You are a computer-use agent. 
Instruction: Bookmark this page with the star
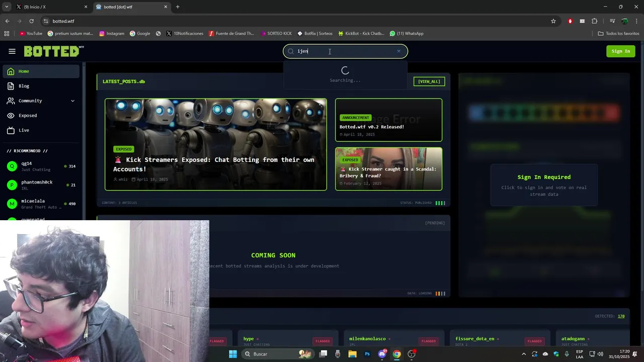click(553, 21)
